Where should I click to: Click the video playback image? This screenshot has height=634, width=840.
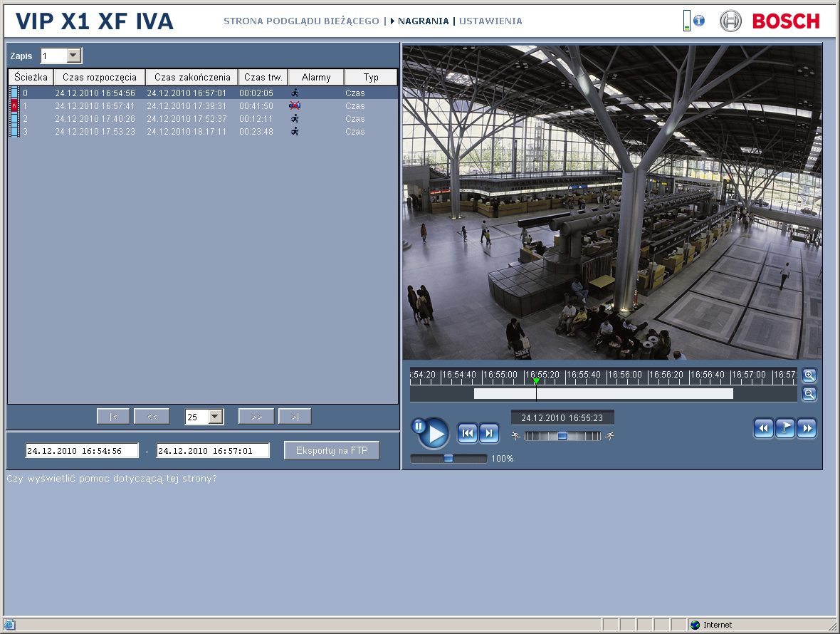[612, 202]
